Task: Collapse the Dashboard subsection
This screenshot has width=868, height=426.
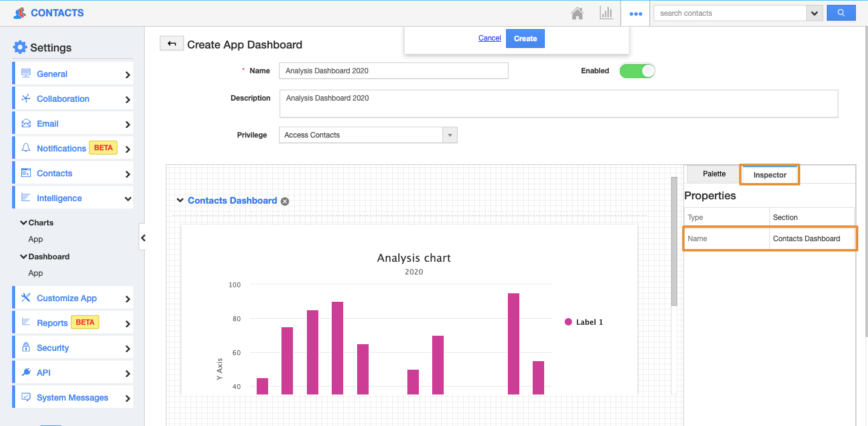Action: [x=24, y=256]
